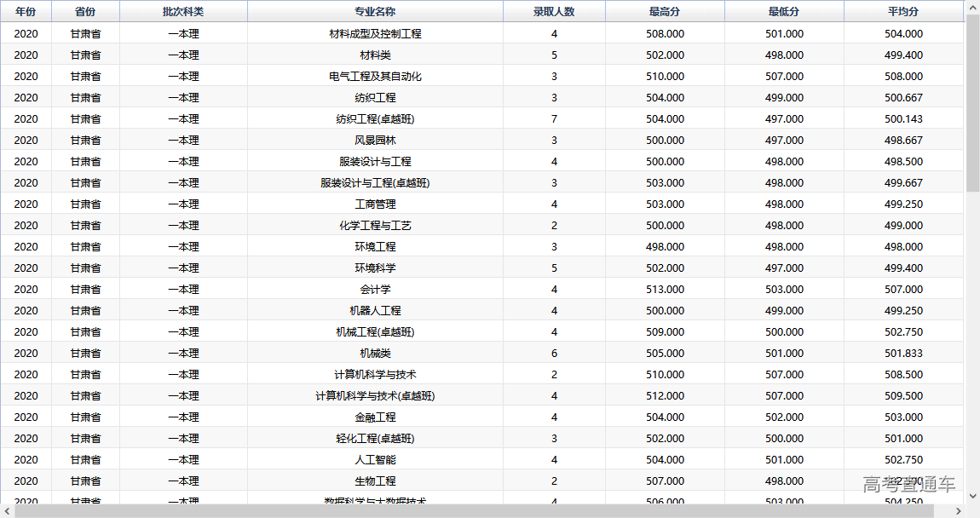Image resolution: width=980 pixels, height=518 pixels.
Task: Sort by the 年份 column header
Action: click(x=26, y=12)
